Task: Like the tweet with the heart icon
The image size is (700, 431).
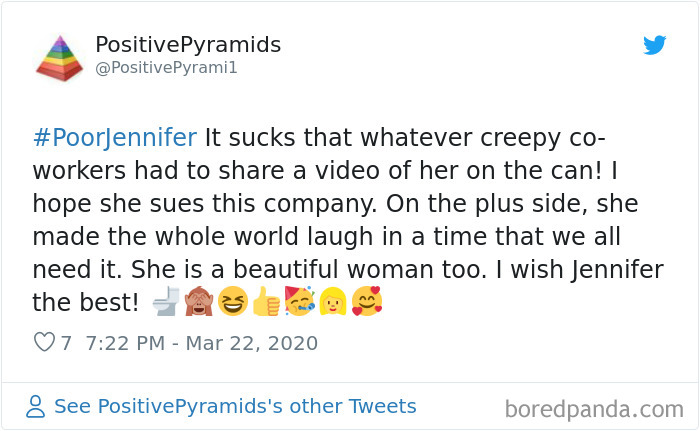Action: [44, 343]
